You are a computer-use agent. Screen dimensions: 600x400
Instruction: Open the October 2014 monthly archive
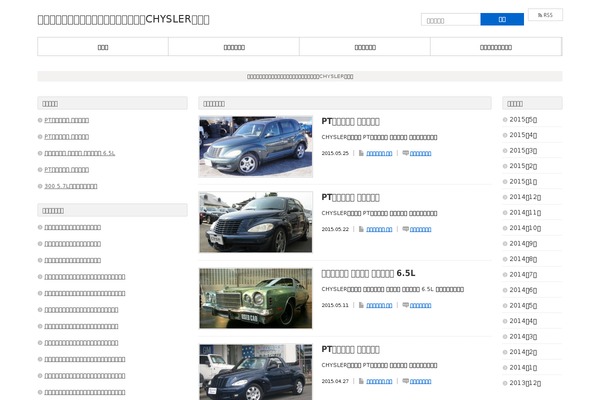coord(525,228)
